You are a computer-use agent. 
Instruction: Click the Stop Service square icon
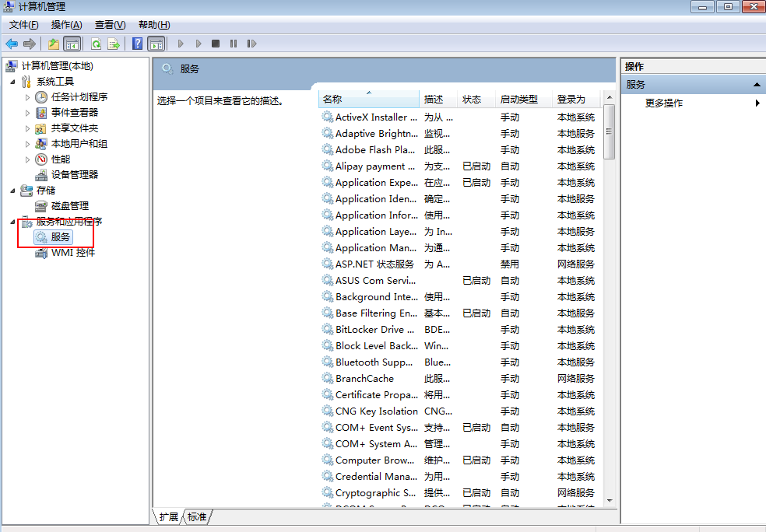click(x=216, y=44)
